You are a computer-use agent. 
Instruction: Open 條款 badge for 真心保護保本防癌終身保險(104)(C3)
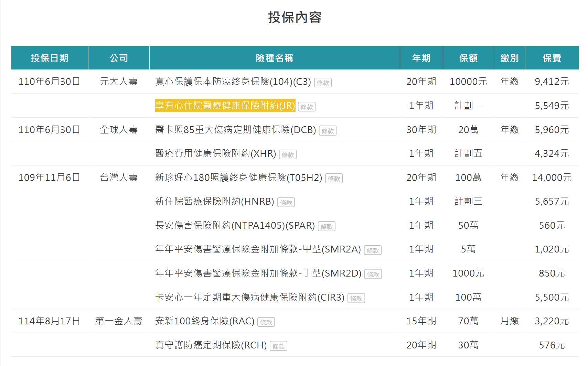click(323, 83)
